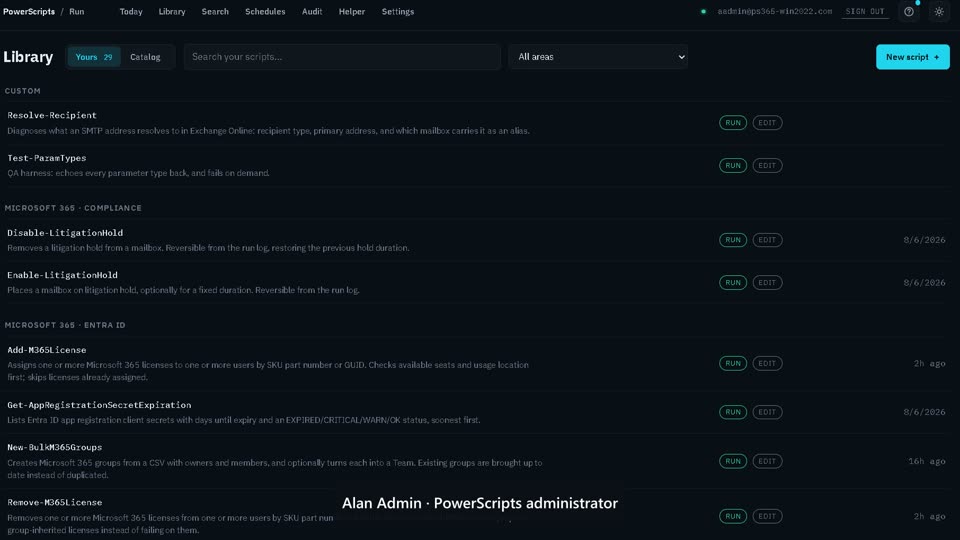Viewport: 960px width, 540px height.
Task: Open the Get-AppRegistrationSecretExpiration script title
Action: click(x=99, y=405)
